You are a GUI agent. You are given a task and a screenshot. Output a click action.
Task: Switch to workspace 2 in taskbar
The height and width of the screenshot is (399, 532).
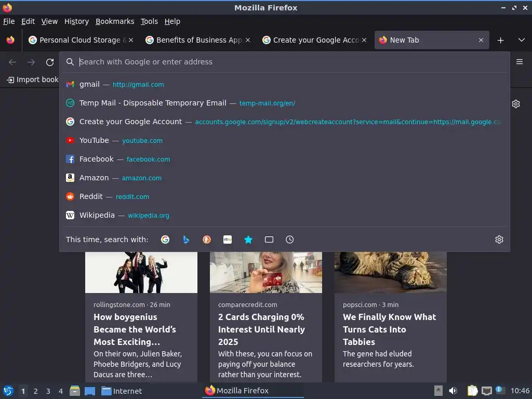(36, 391)
